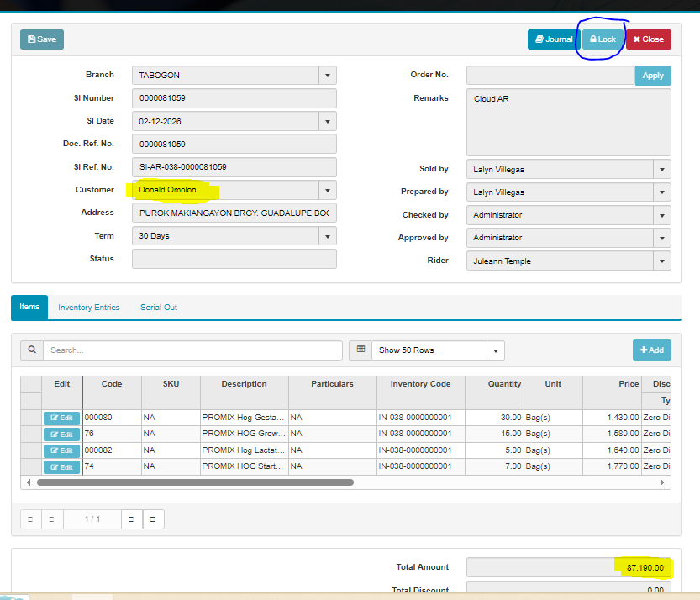Edit the item with code 74

61,467
